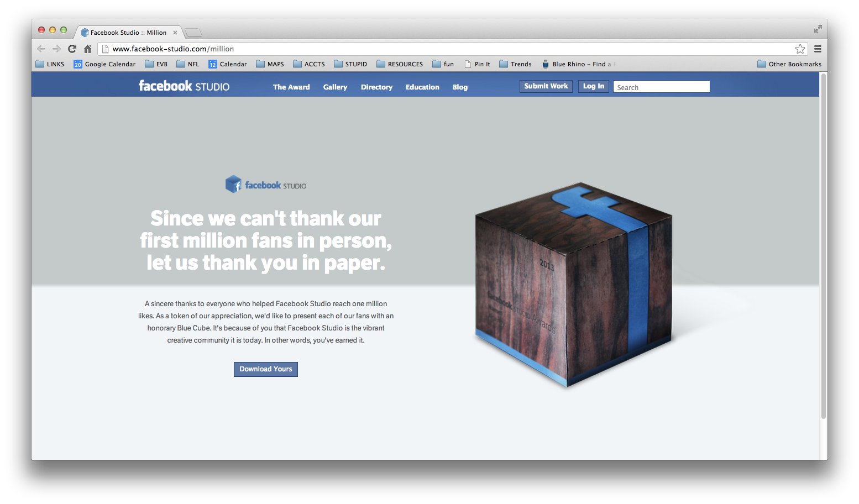Open the NFL bookmarks folder
This screenshot has height=504, width=859.
[188, 64]
